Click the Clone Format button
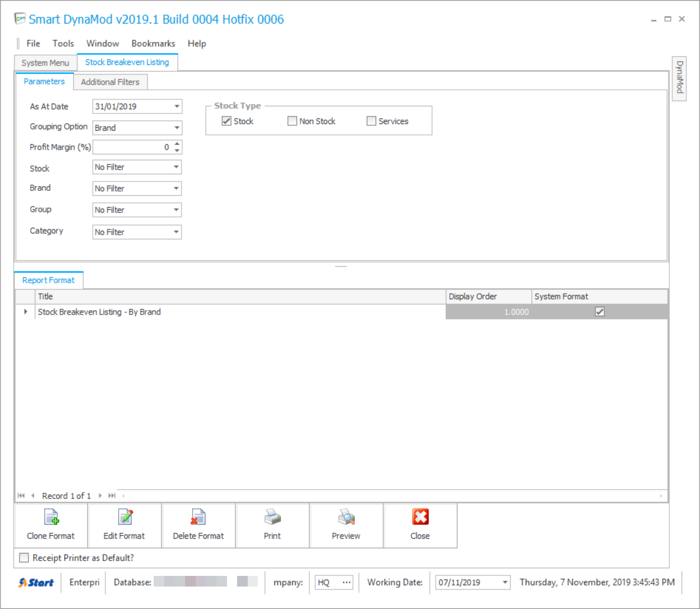The height and width of the screenshot is (609, 700). pyautogui.click(x=51, y=526)
